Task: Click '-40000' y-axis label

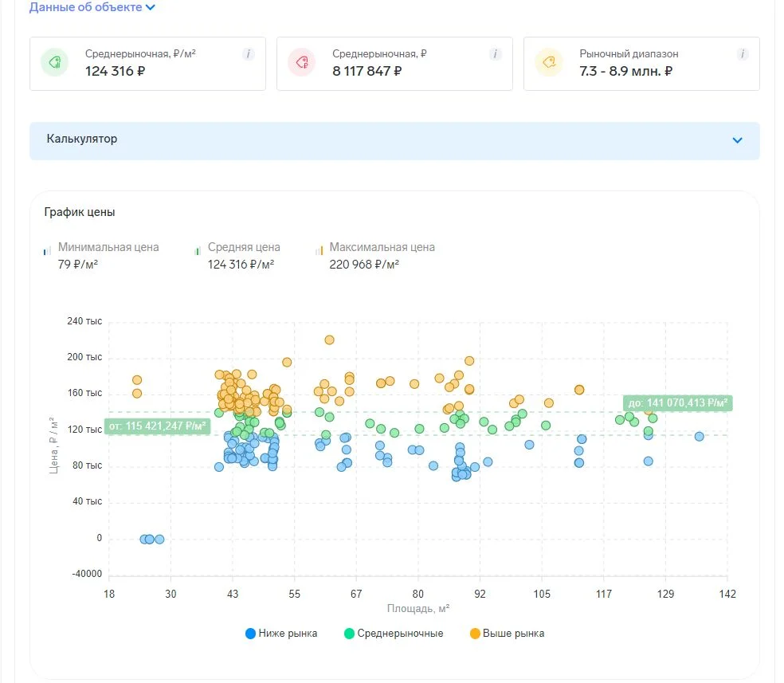Action: click(x=87, y=574)
